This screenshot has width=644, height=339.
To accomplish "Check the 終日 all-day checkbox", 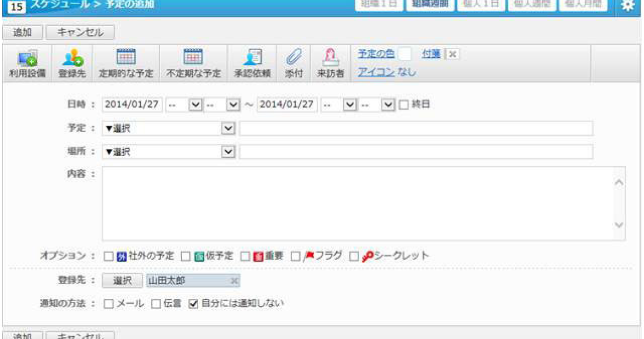I will coord(403,105).
